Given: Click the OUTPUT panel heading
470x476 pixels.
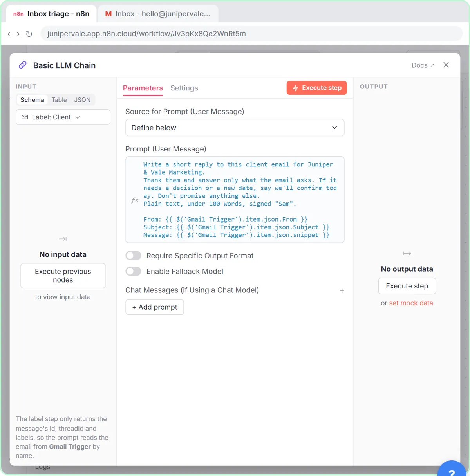Looking at the screenshot, I should (x=374, y=87).
